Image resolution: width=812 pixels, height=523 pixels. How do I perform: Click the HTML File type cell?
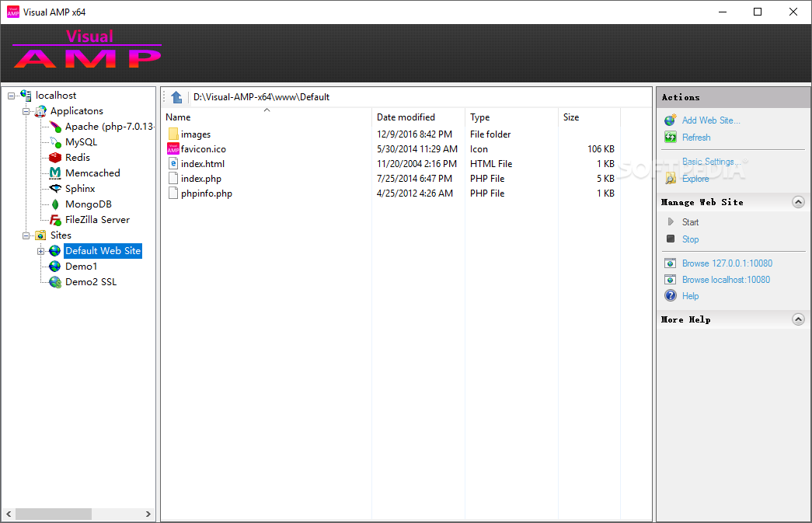pyautogui.click(x=491, y=164)
